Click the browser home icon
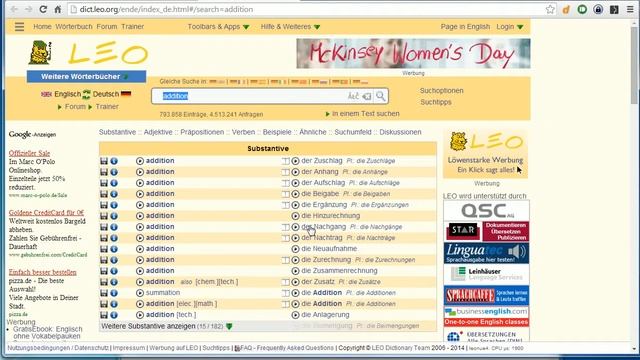Viewport: 640px width, 360px height. [58, 9]
